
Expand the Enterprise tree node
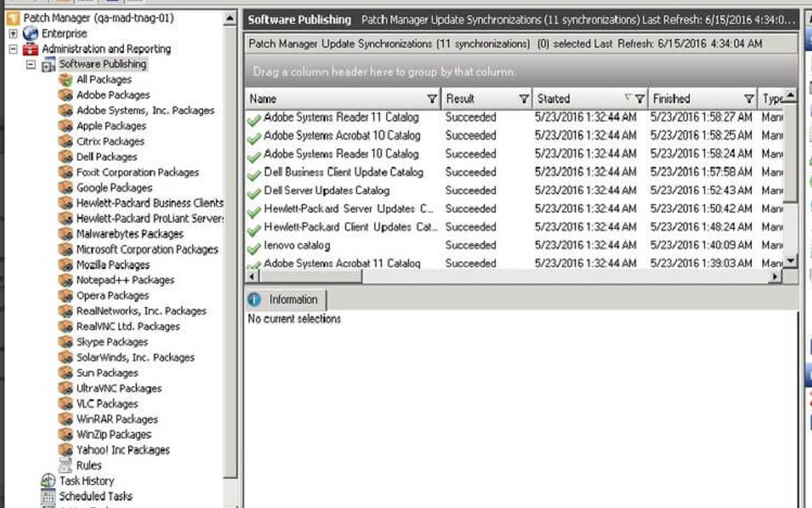point(13,34)
